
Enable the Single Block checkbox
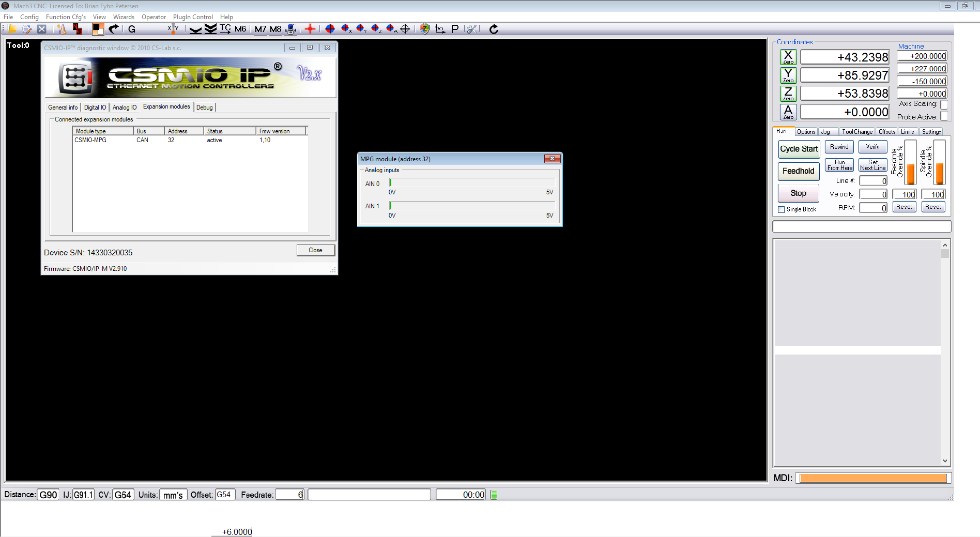pyautogui.click(x=782, y=209)
